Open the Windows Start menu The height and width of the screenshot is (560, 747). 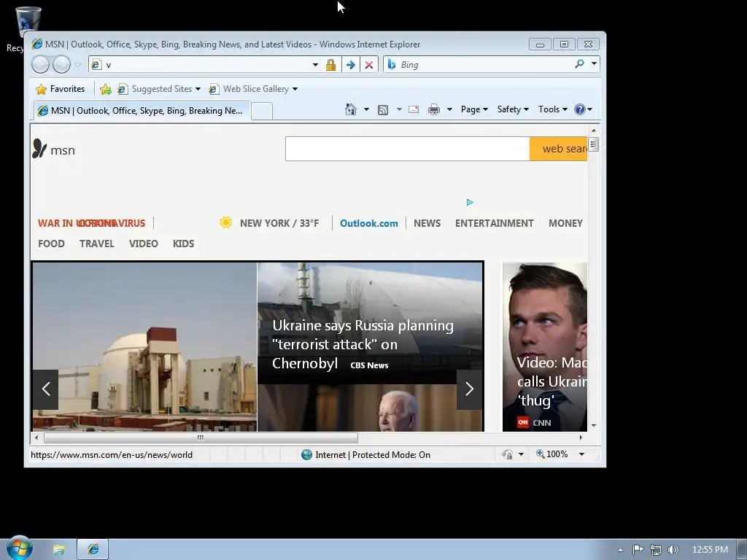pos(20,549)
